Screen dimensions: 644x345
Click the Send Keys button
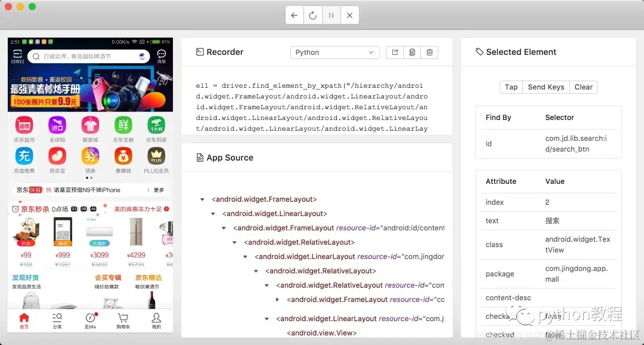point(546,87)
